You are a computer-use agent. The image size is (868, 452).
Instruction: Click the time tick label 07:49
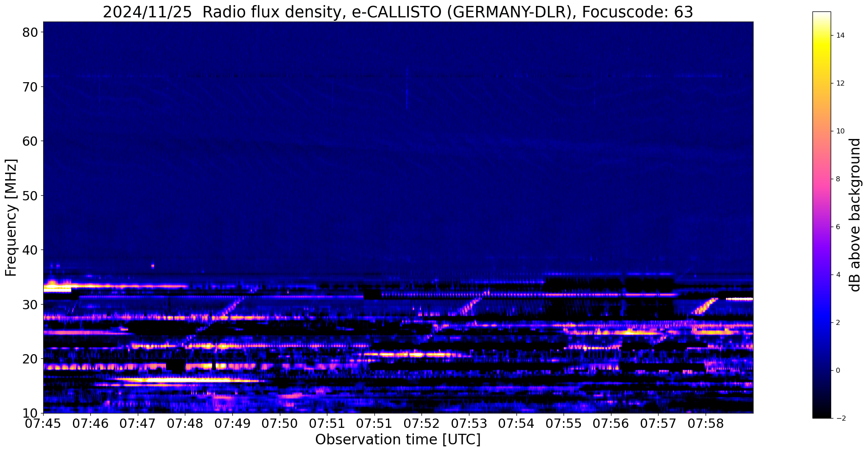[x=232, y=424]
